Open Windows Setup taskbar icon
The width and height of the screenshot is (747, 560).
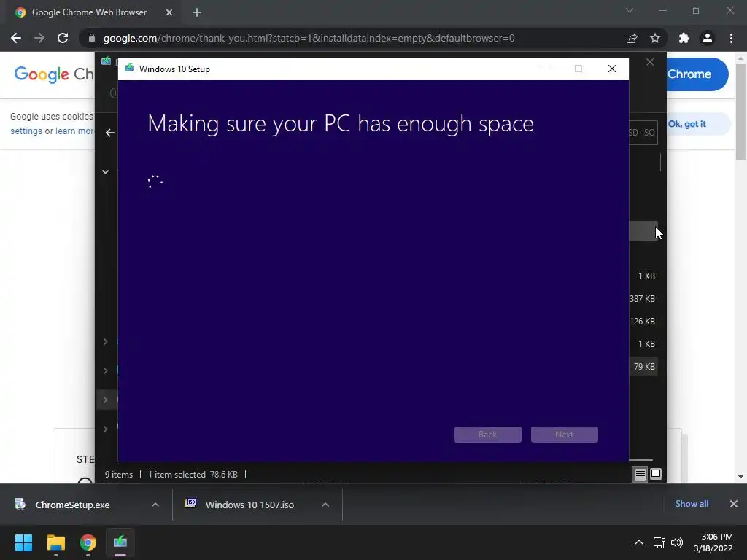pos(120,542)
